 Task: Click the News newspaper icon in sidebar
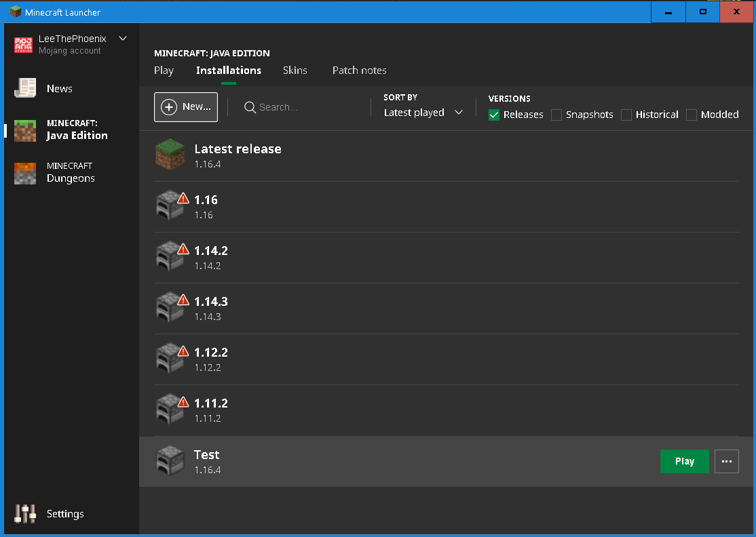click(25, 88)
